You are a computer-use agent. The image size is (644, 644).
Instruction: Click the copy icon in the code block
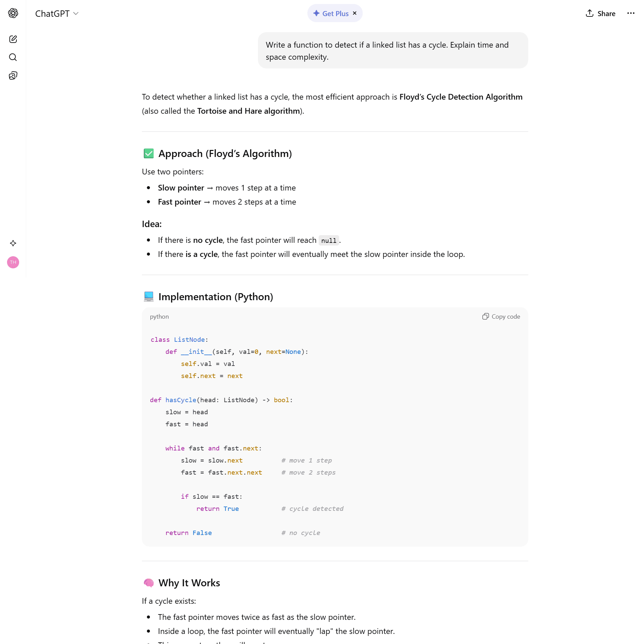485,317
